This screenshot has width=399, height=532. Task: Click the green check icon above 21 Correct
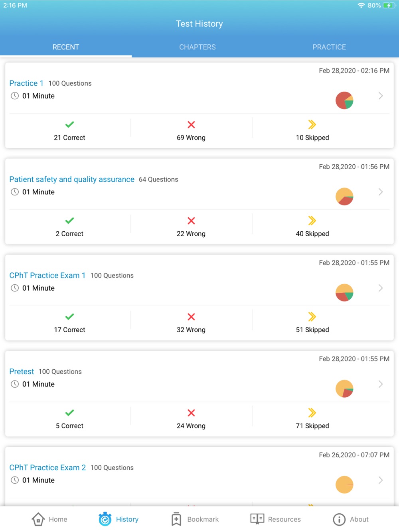(x=69, y=124)
